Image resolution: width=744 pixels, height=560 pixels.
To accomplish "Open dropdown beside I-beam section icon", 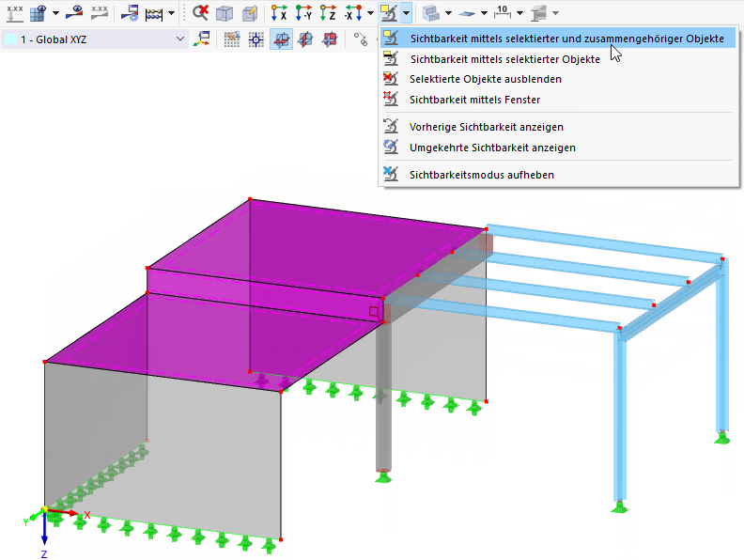I will 555,13.
